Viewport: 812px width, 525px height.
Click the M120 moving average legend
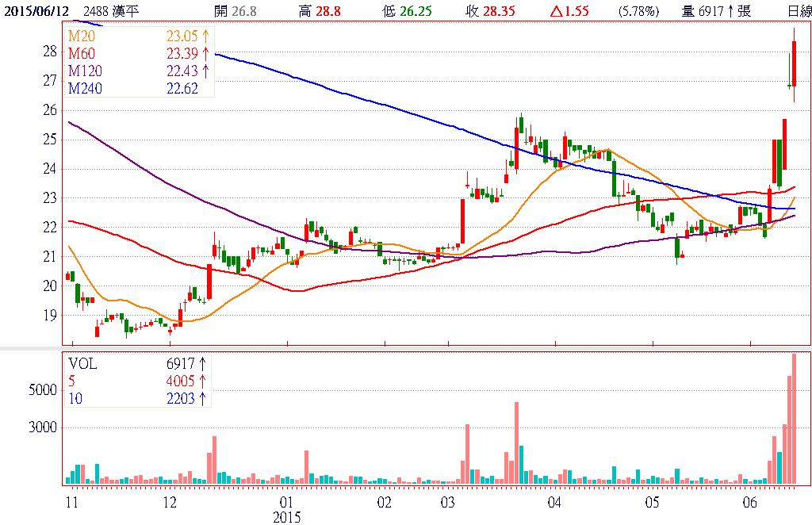[x=137, y=71]
